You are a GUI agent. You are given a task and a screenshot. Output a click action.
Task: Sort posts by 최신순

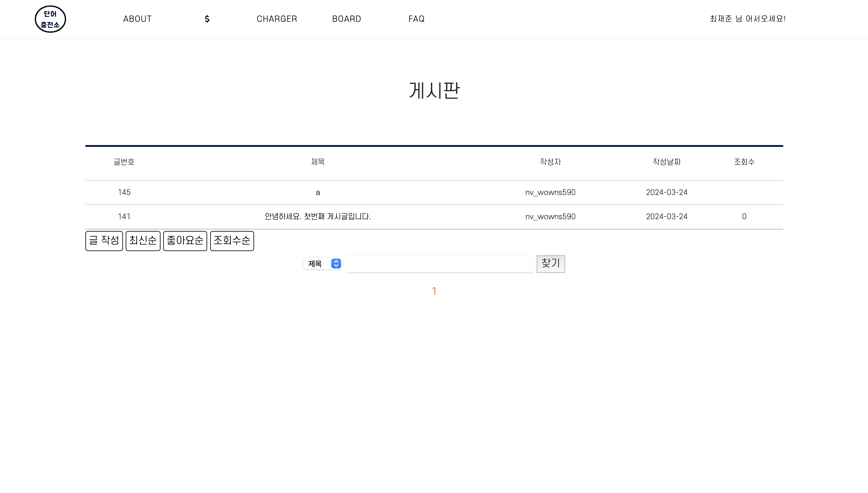[x=143, y=241]
